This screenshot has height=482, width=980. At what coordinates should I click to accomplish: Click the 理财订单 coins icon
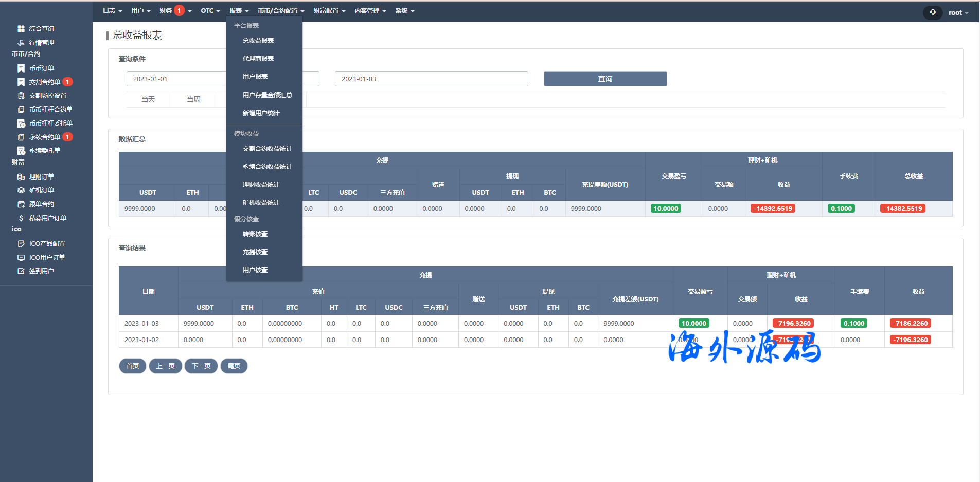tap(21, 177)
